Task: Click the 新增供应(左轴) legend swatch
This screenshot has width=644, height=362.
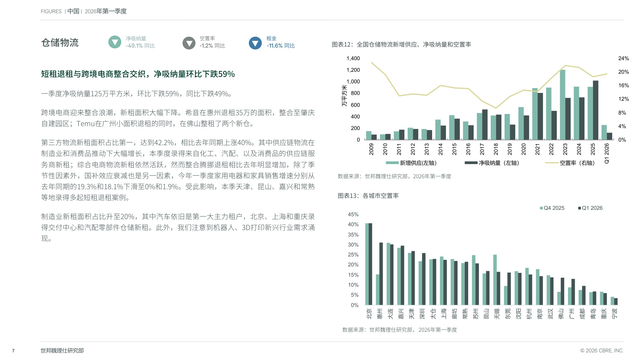Action: (392, 163)
